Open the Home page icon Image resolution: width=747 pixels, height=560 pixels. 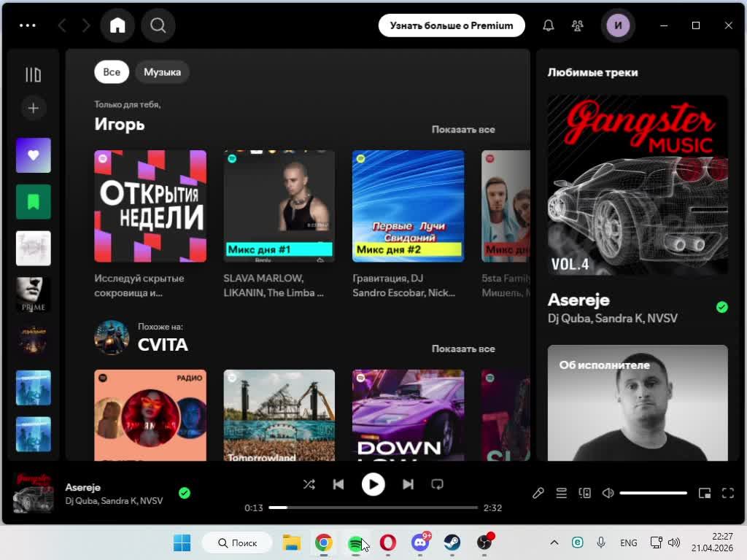coord(117,26)
